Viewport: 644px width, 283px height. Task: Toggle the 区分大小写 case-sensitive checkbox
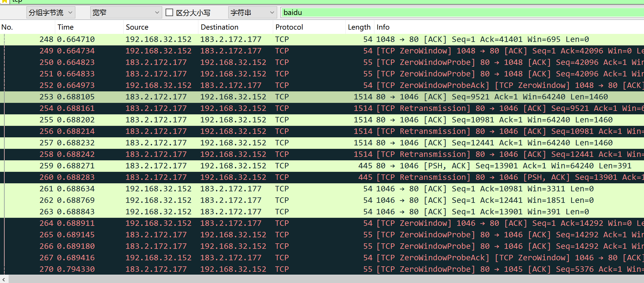click(x=169, y=13)
